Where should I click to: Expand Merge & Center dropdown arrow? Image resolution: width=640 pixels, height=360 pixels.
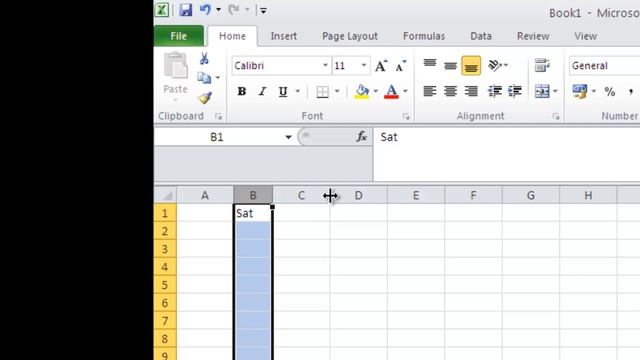coord(555,91)
